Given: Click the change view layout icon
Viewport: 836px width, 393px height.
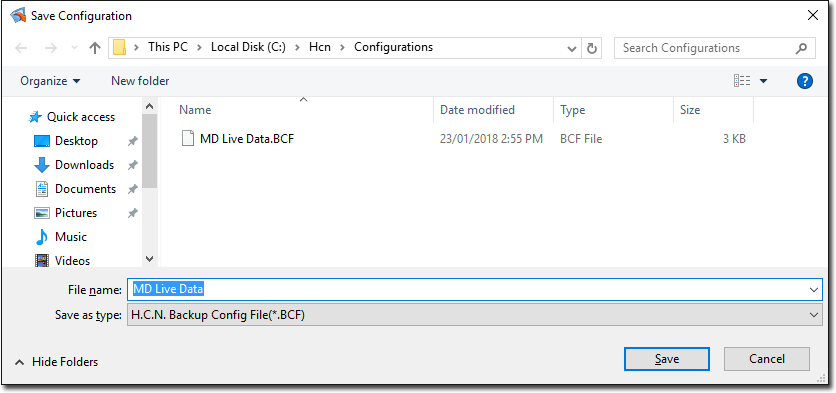Looking at the screenshot, I should (x=742, y=81).
